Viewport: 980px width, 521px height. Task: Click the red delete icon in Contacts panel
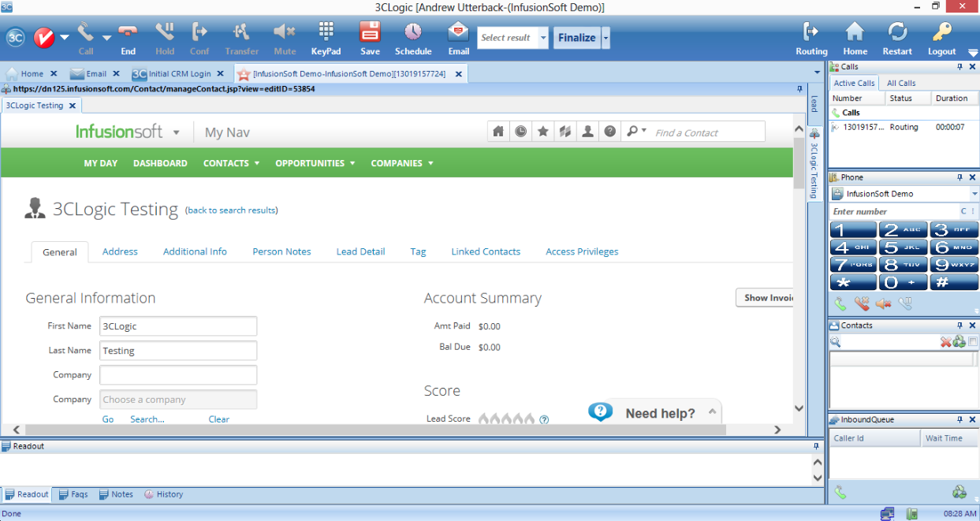[x=945, y=342]
